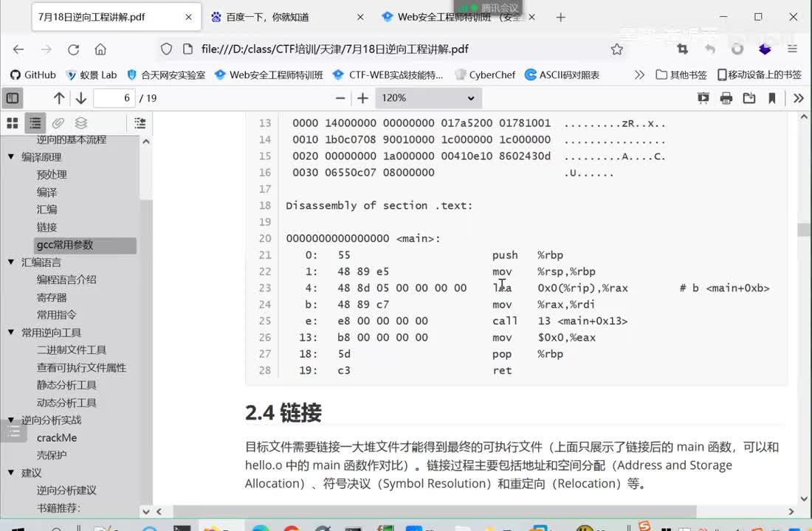Open outline item 壳保护
Image resolution: width=812 pixels, height=531 pixels.
coord(52,455)
